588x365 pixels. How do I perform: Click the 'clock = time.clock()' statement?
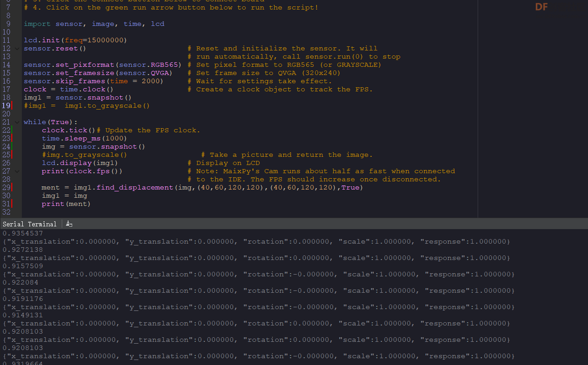(x=69, y=90)
